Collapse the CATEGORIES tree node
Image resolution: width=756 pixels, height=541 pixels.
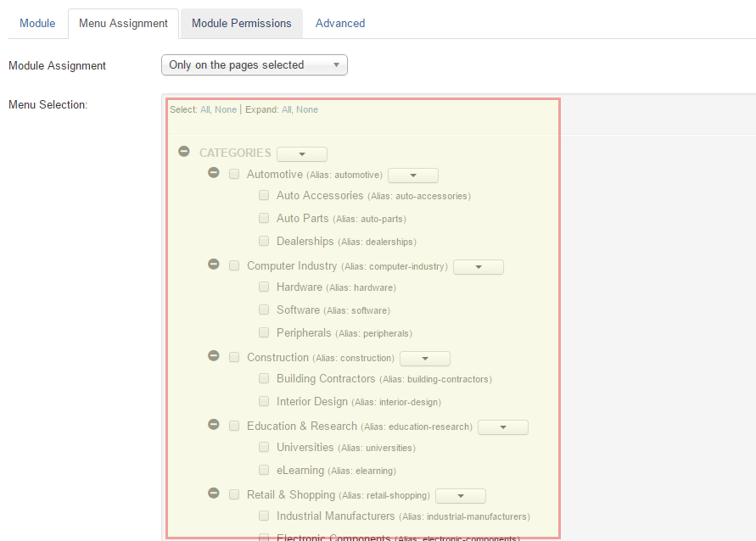183,151
